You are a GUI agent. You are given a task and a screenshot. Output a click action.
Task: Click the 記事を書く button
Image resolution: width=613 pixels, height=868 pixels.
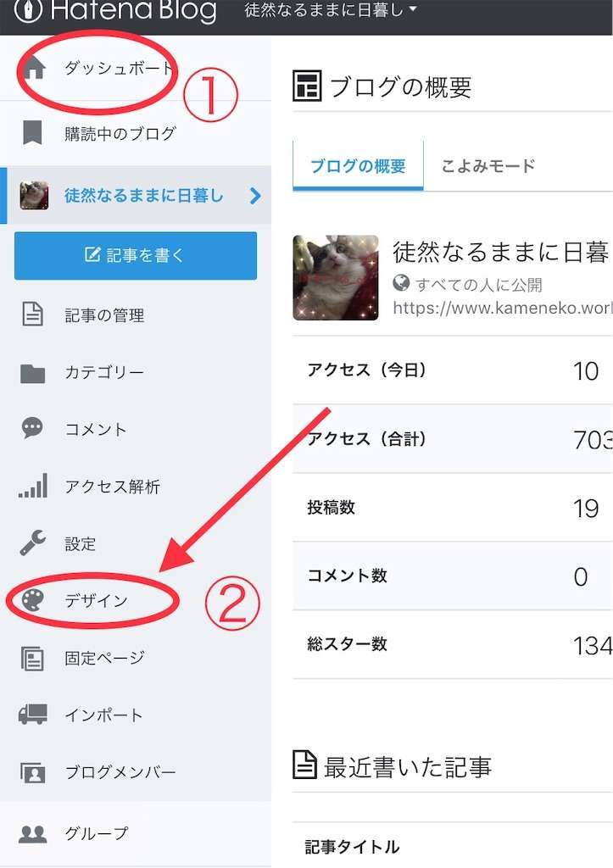coord(136,255)
